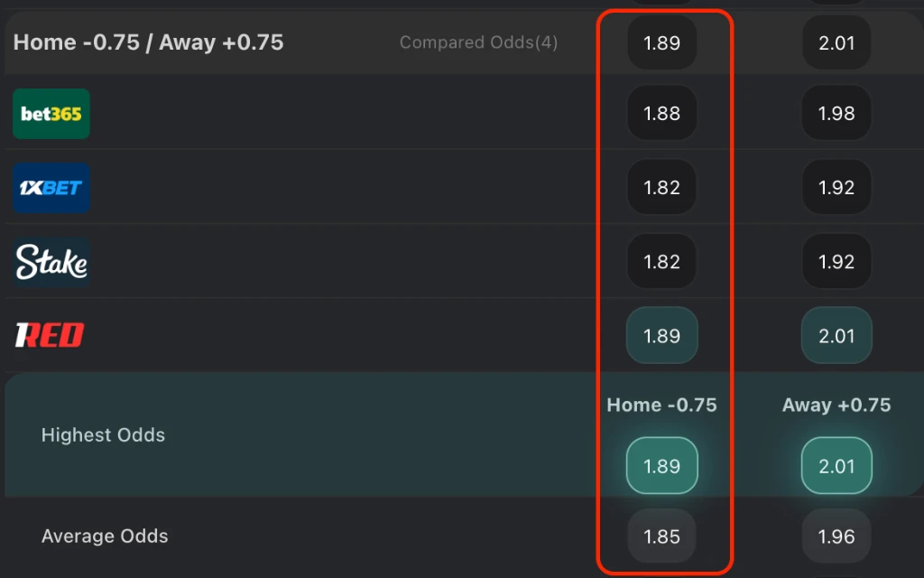This screenshot has width=924, height=578.
Task: Select Average Odds home value 1.85
Action: [x=661, y=536]
